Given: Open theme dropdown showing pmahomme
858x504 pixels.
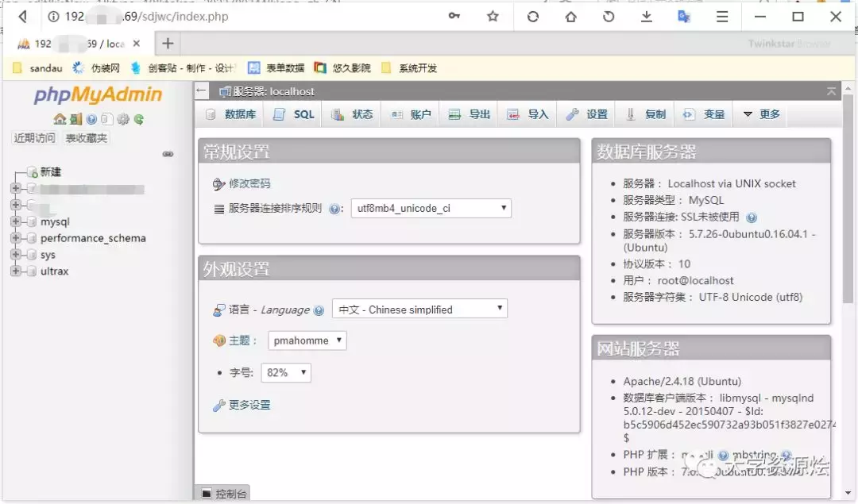Looking at the screenshot, I should [x=307, y=340].
